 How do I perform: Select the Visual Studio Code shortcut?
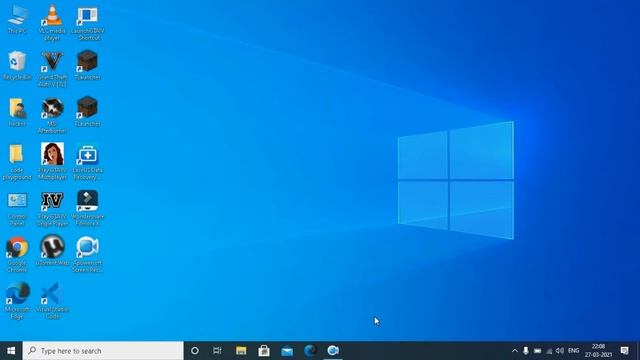52,301
